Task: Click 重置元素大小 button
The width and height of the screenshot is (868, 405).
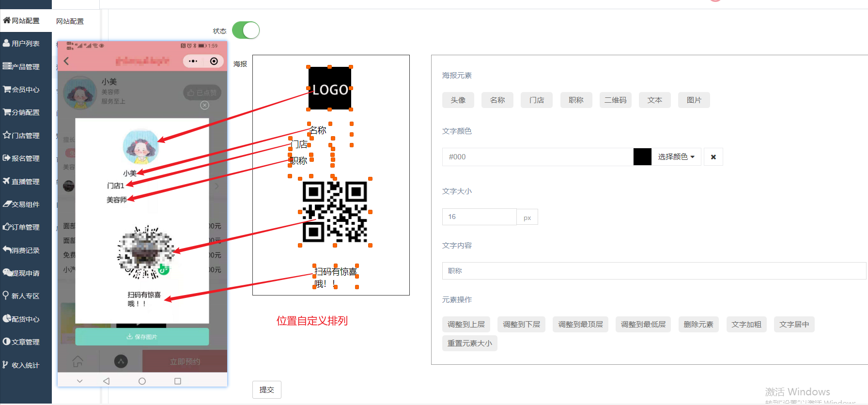Action: pyautogui.click(x=470, y=343)
